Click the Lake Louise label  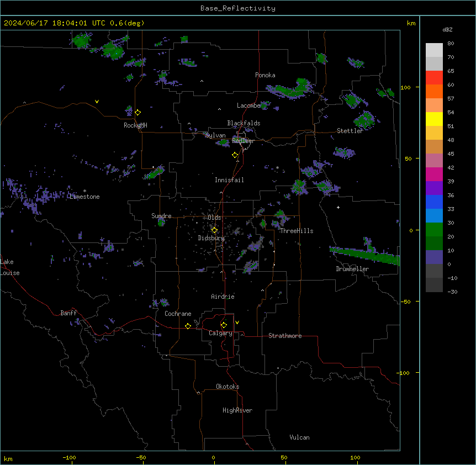click(x=10, y=267)
